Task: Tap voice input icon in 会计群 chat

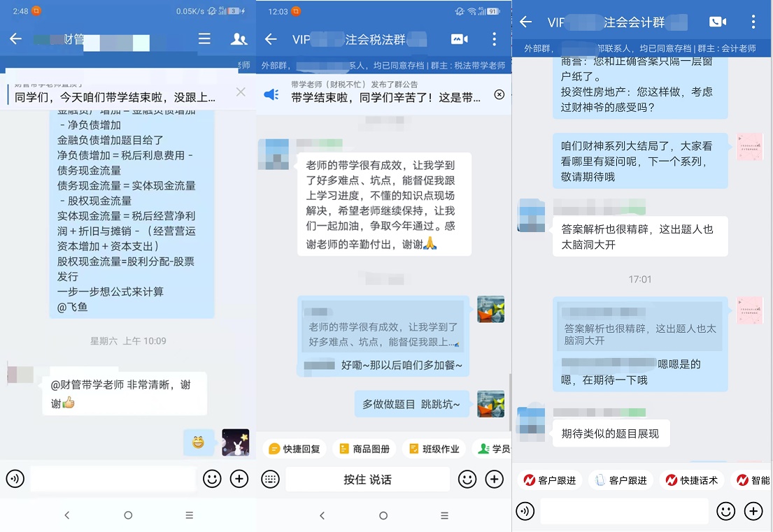Action: point(525,511)
